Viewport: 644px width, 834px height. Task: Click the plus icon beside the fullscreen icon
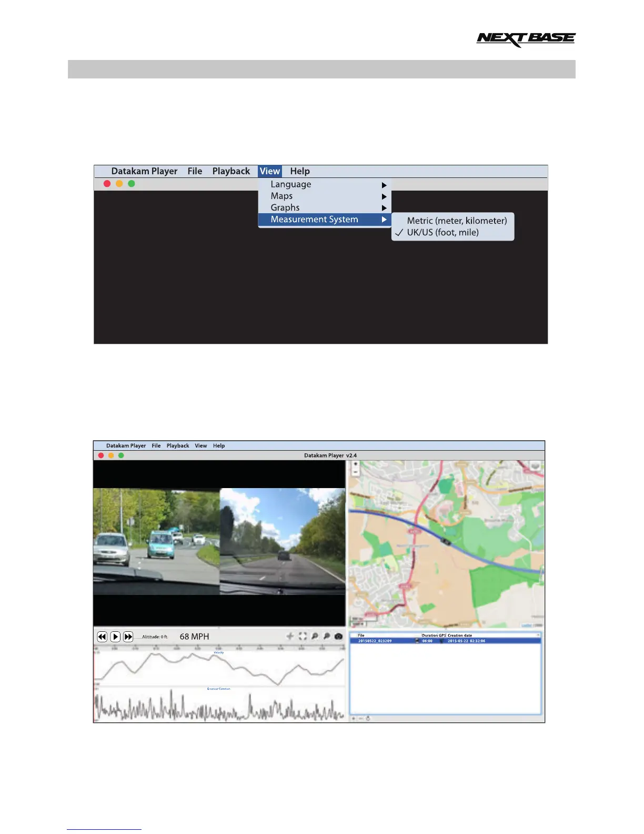click(x=290, y=636)
